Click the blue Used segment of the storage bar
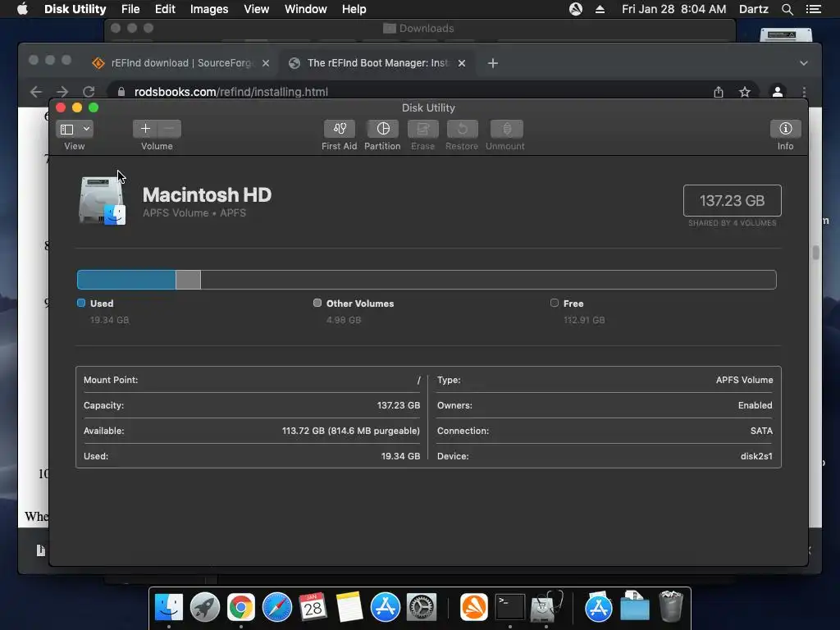This screenshot has height=630, width=840. coord(126,280)
